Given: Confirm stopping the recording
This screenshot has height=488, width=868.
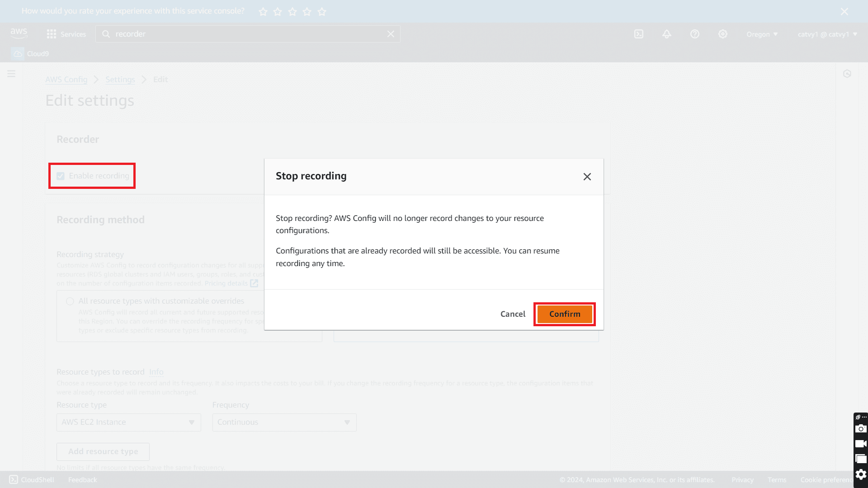Looking at the screenshot, I should coord(565,314).
